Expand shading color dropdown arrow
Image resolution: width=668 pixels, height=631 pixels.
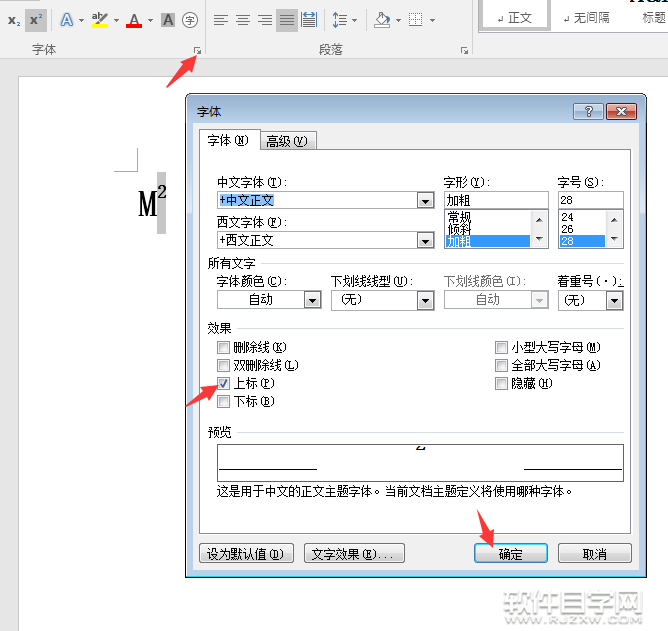click(398, 20)
